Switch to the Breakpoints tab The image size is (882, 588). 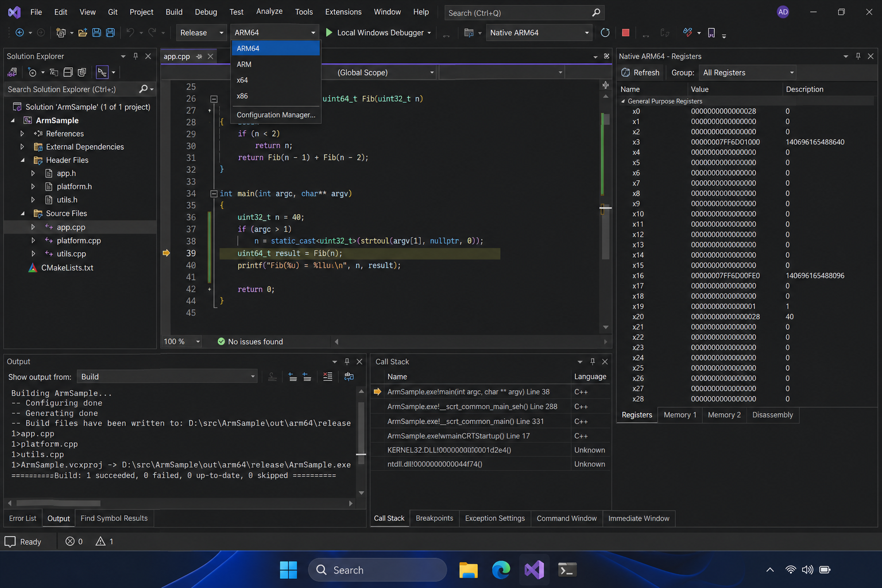pos(434,518)
